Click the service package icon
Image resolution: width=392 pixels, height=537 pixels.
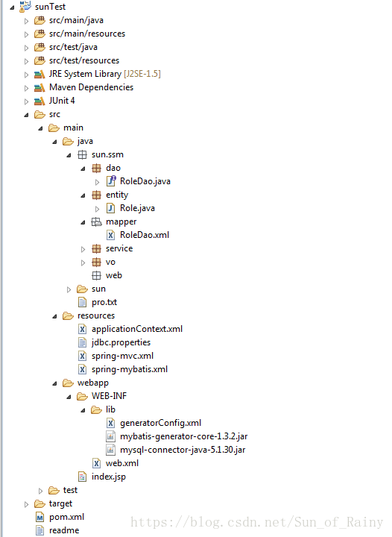click(96, 248)
